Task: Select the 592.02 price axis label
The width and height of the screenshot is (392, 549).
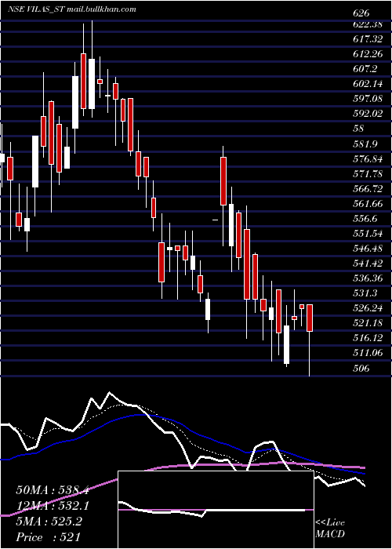Action: pos(368,114)
